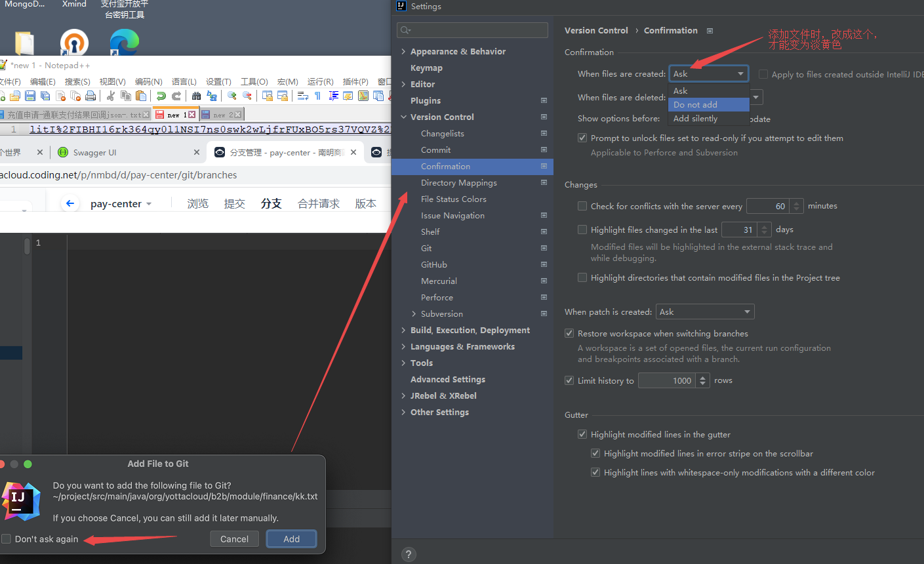Expand the Subversion settings node
The height and width of the screenshot is (564, 924).
414,313
